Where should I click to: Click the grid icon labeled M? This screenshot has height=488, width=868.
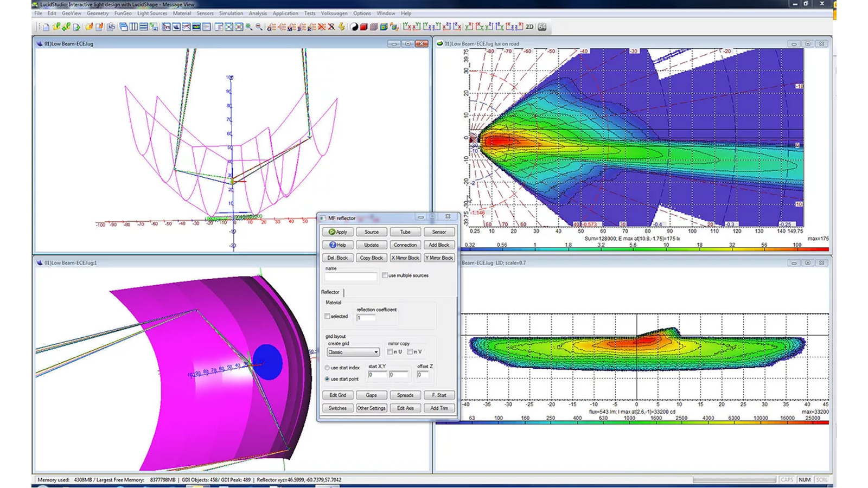(x=292, y=27)
